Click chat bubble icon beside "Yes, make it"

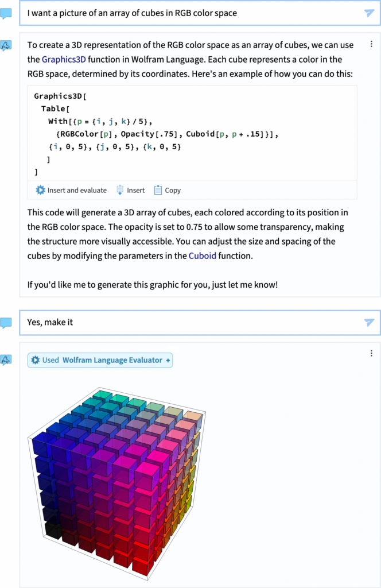pyautogui.click(x=6, y=323)
